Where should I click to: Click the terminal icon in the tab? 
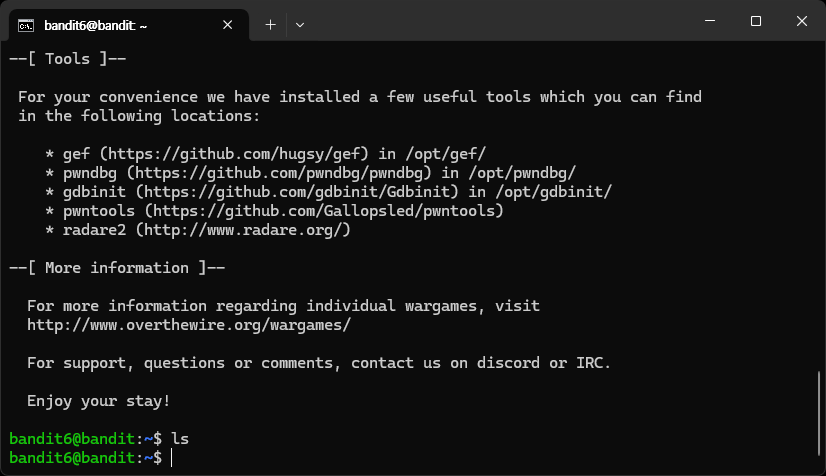[26, 25]
